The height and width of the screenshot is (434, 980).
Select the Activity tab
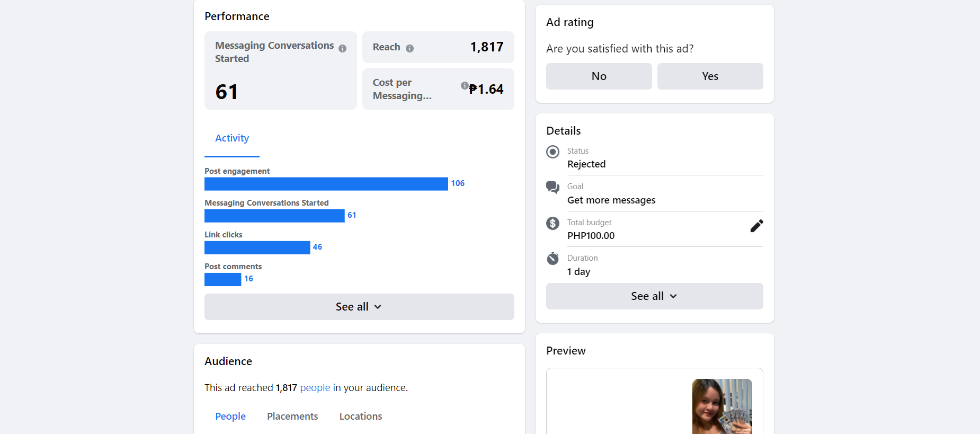click(x=232, y=138)
